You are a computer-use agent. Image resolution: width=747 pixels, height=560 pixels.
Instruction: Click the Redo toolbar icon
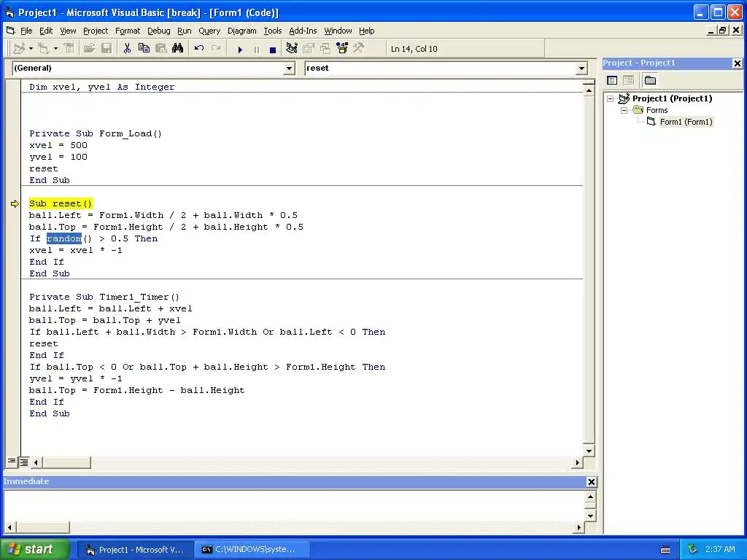pyautogui.click(x=216, y=49)
